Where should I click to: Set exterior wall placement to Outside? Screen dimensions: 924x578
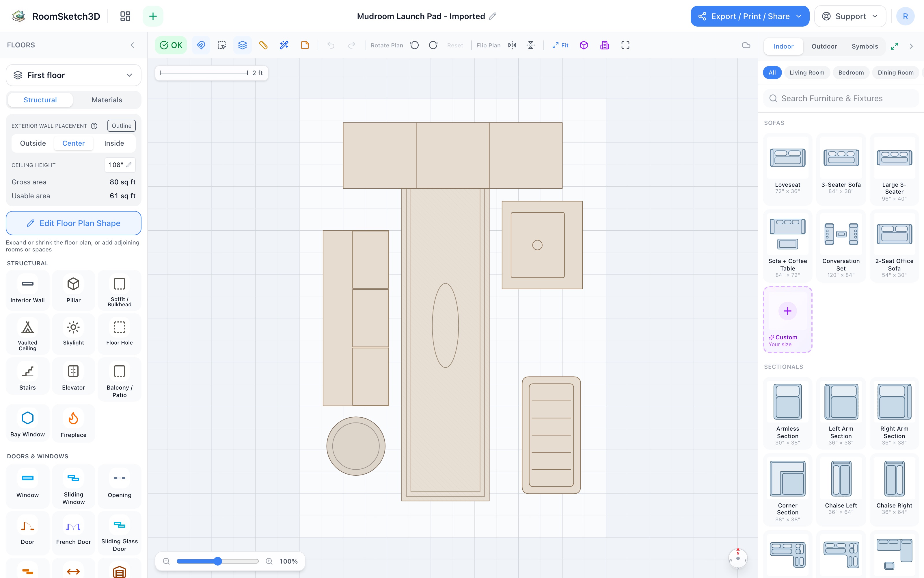(x=33, y=143)
